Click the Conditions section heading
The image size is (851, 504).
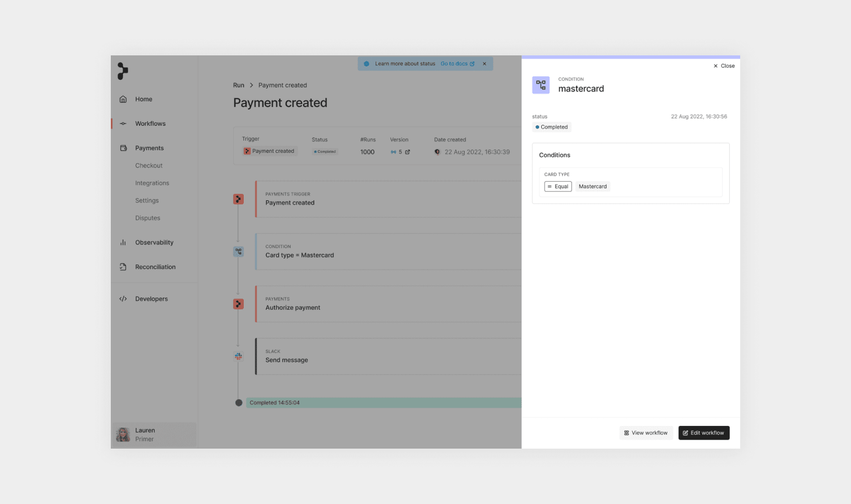(555, 155)
